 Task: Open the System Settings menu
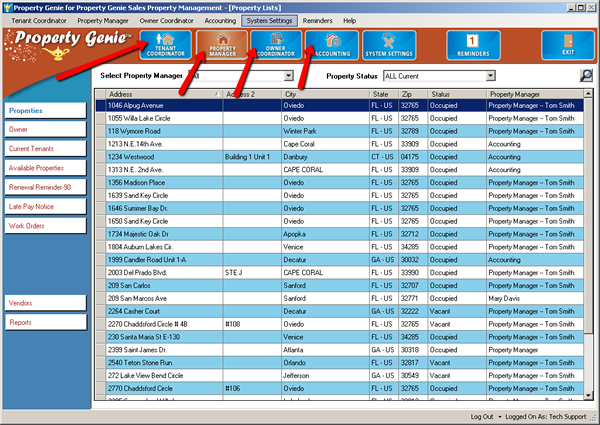pyautogui.click(x=269, y=21)
